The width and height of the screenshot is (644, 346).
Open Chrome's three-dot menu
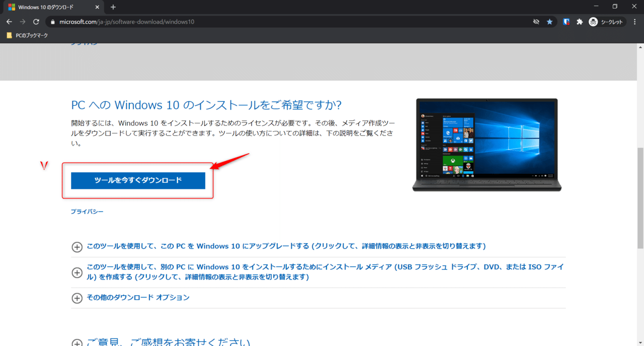634,22
